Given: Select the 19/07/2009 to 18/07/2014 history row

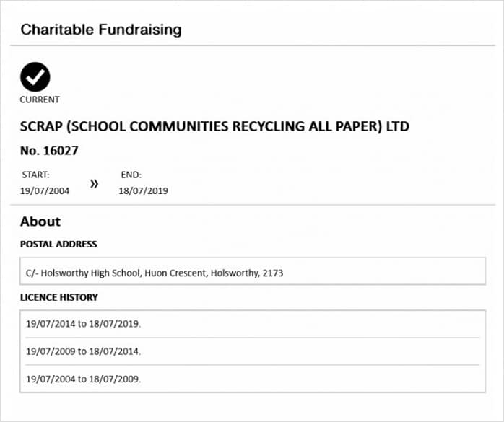Looking at the screenshot, I should tap(253, 351).
